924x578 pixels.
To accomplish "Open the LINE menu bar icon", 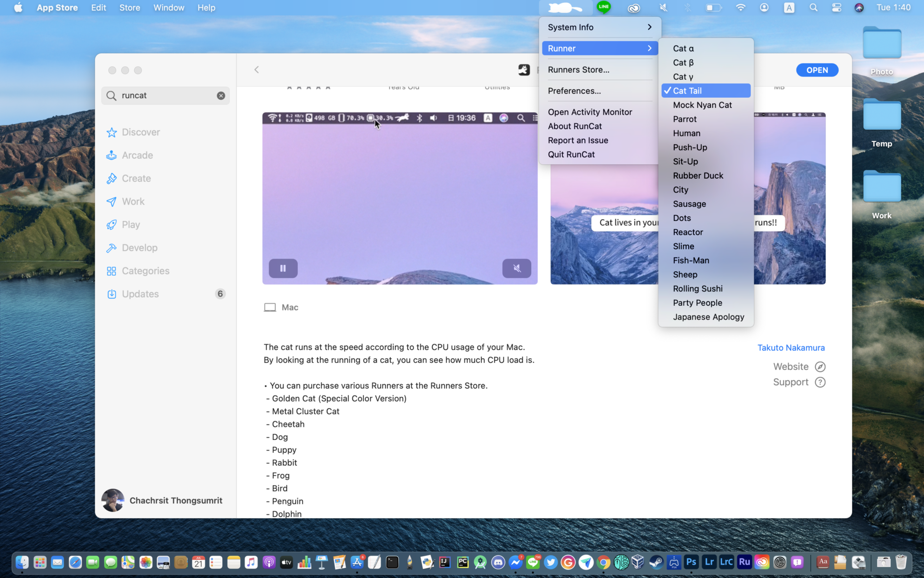I will point(603,7).
